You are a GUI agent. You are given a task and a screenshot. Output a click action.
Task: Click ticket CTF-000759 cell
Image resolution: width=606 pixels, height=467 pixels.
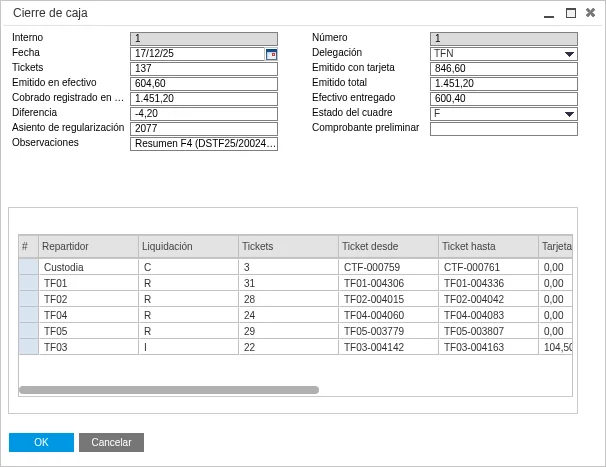[x=388, y=267]
